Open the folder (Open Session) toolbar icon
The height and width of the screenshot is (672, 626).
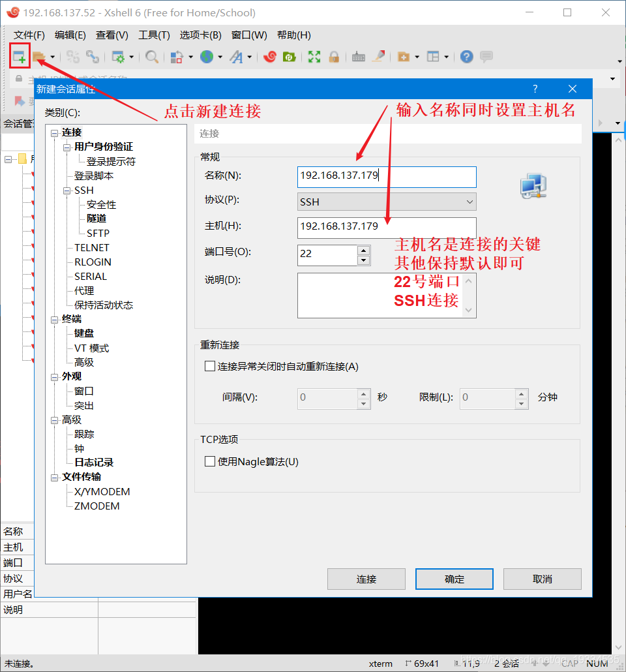point(39,57)
